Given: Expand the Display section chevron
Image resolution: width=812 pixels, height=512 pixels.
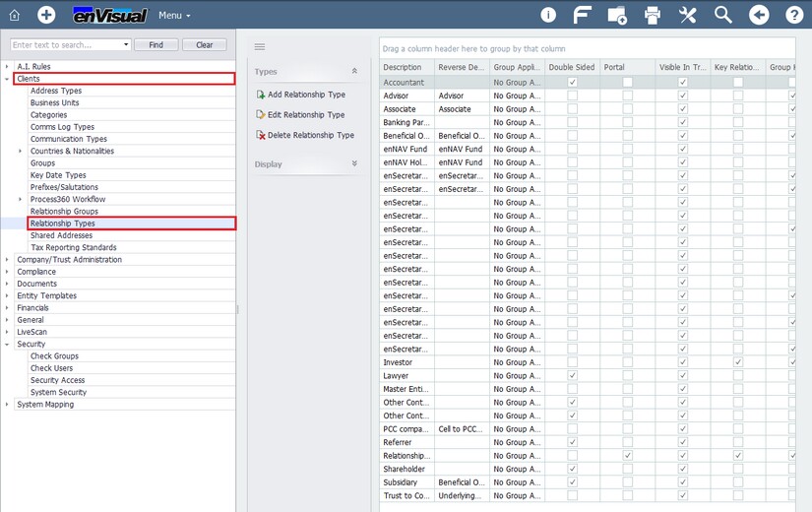Looking at the screenshot, I should pyautogui.click(x=354, y=163).
